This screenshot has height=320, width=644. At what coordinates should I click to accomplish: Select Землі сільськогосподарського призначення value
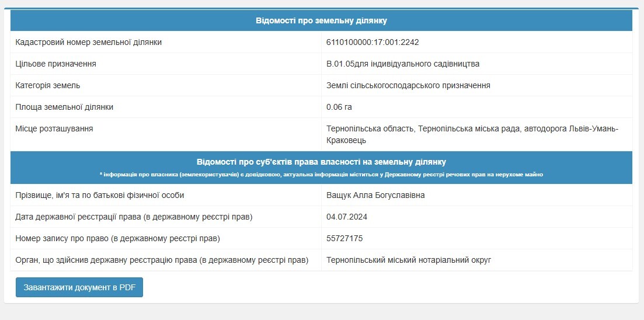(408, 85)
